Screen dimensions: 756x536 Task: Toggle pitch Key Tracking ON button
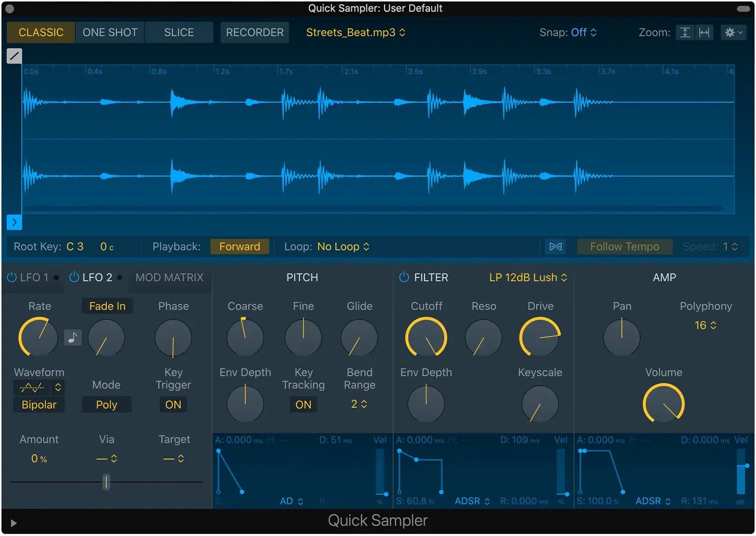pyautogui.click(x=303, y=405)
